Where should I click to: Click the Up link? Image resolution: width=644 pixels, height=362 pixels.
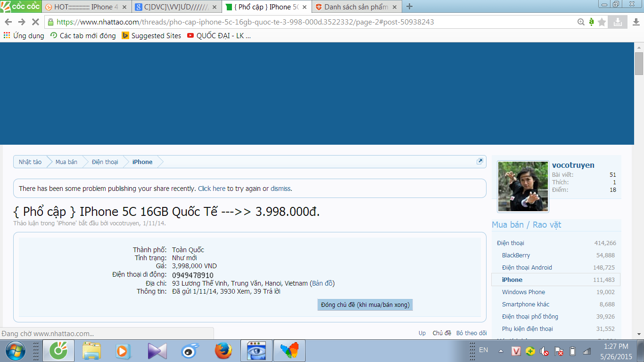[x=422, y=333]
